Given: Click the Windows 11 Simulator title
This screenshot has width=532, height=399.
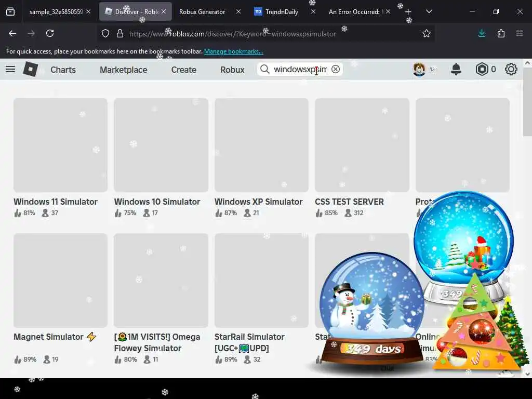Looking at the screenshot, I should (56, 202).
